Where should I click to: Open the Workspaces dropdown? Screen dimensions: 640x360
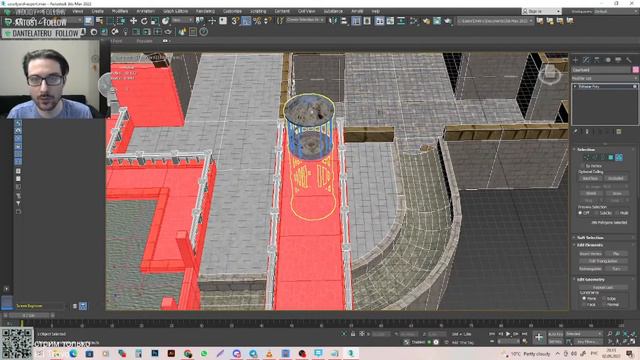pos(616,11)
